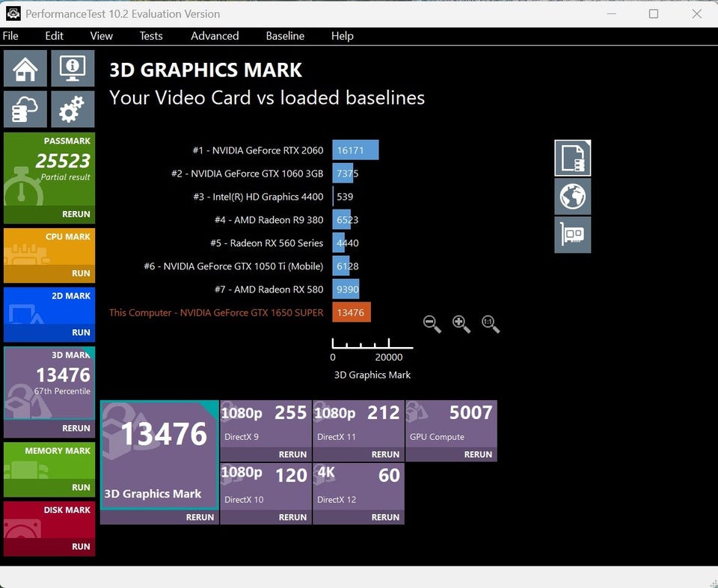Reset chart zoom to 1:1
This screenshot has width=718, height=588.
coord(491,324)
